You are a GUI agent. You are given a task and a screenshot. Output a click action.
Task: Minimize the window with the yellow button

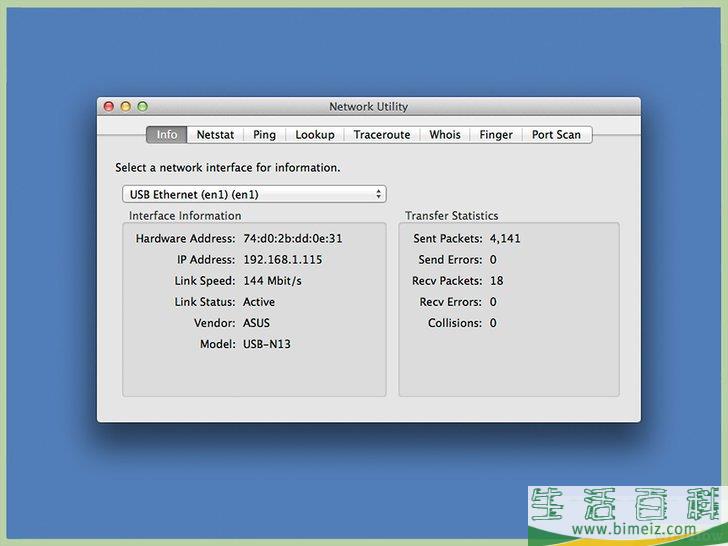[126, 106]
